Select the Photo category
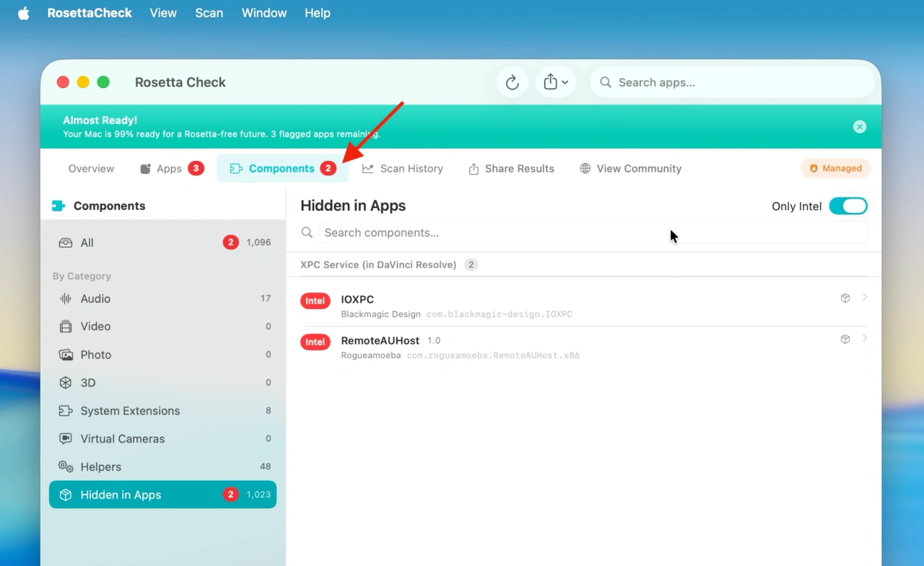This screenshot has height=566, width=924. (x=163, y=354)
